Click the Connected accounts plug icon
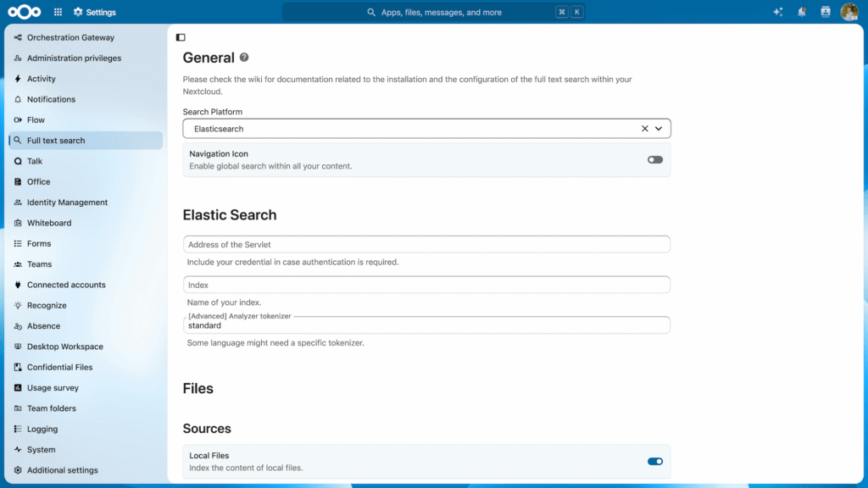Screen dimensions: 868x488 [x=18, y=285]
